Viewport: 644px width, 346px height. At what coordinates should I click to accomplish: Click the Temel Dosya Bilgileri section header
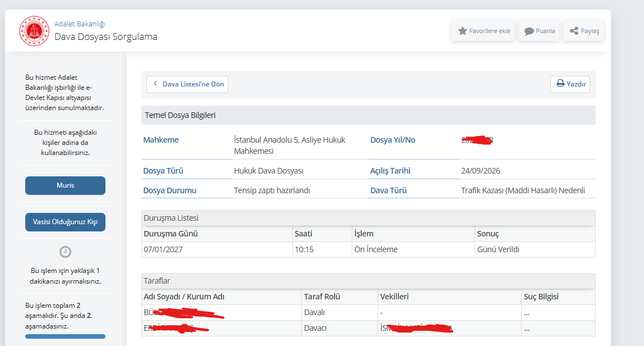[369, 115]
